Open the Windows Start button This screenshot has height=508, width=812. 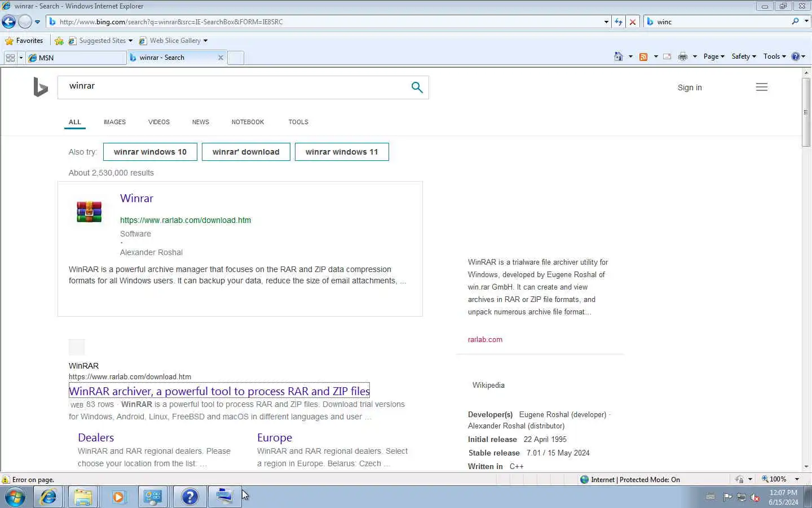point(15,497)
